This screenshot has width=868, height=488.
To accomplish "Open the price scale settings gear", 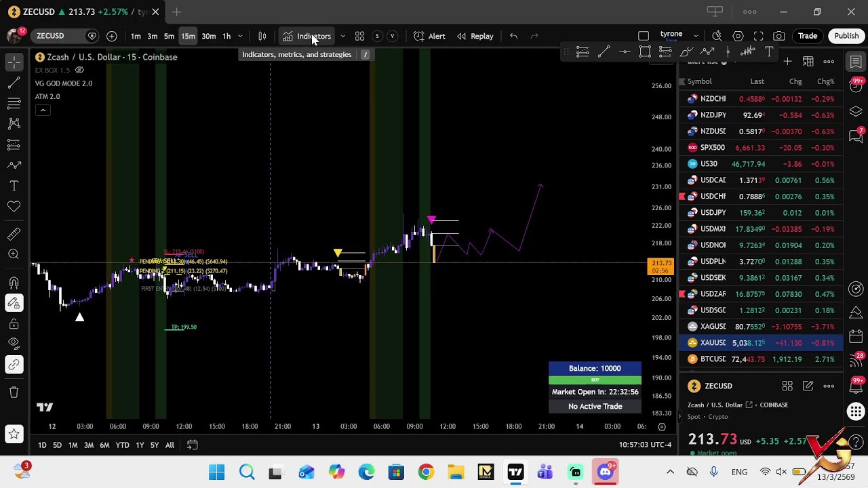I will [x=662, y=426].
